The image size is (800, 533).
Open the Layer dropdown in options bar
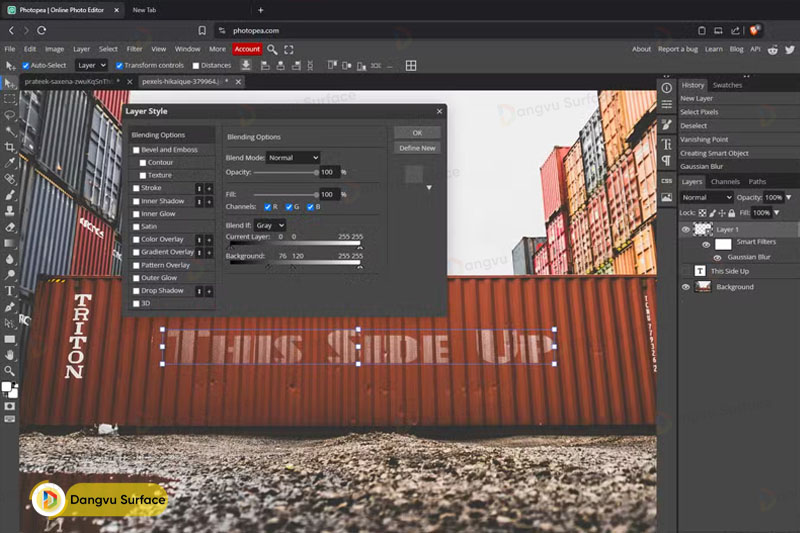click(x=91, y=65)
